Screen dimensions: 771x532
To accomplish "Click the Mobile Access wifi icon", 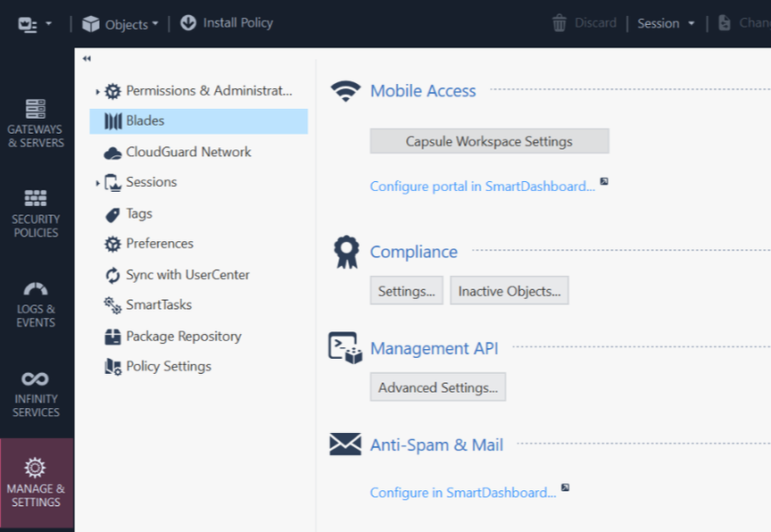I will [345, 91].
